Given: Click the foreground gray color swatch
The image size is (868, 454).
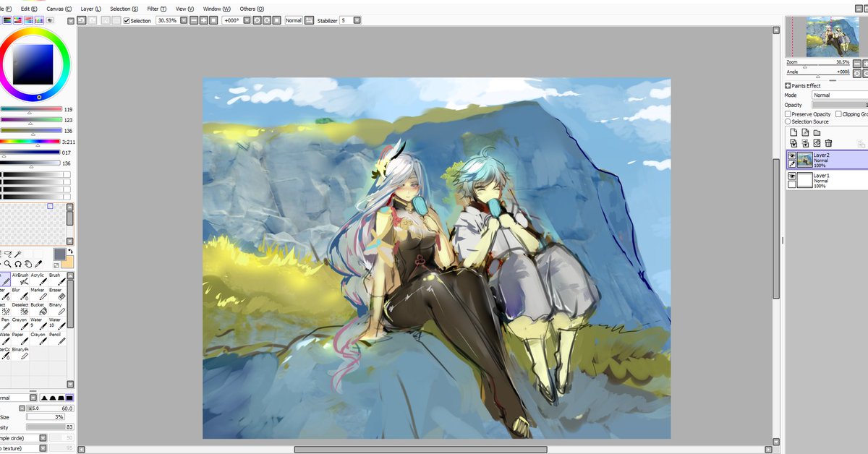Looking at the screenshot, I should point(59,254).
